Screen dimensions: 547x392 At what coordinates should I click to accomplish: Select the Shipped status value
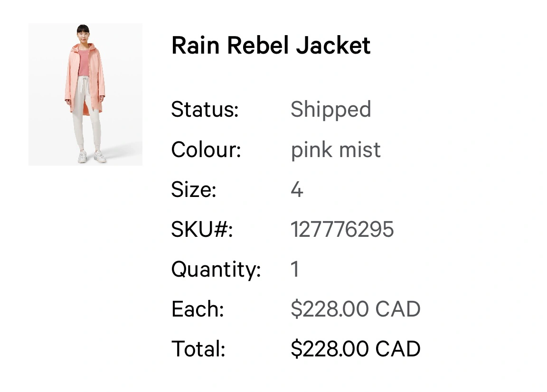point(330,110)
